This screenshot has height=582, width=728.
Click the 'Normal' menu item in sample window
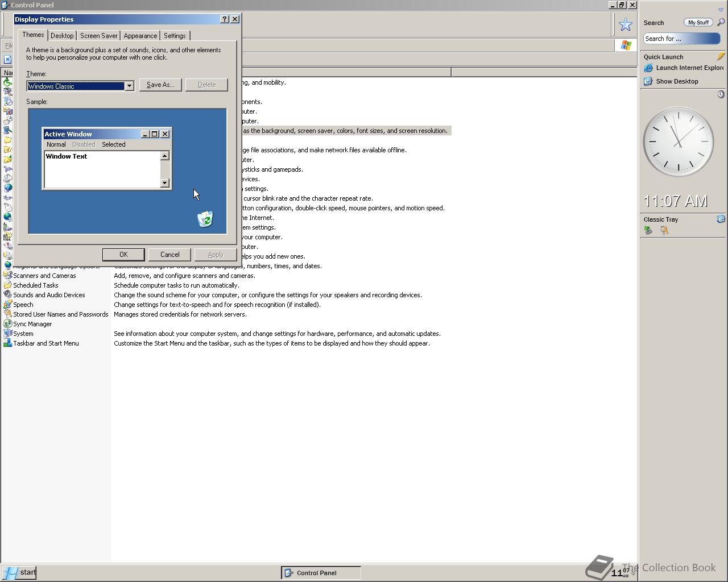click(56, 144)
